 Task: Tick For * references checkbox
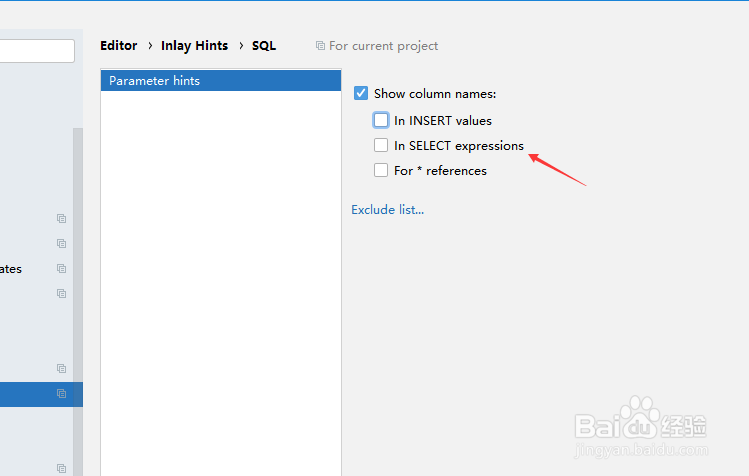[381, 170]
